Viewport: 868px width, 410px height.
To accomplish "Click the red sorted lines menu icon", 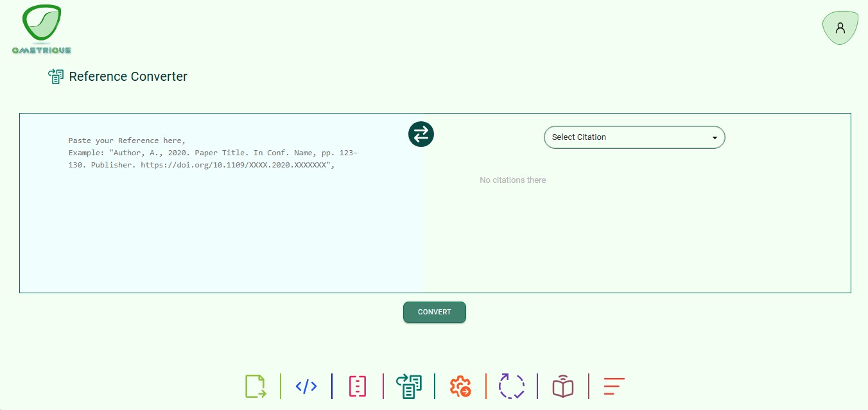I will click(x=614, y=386).
